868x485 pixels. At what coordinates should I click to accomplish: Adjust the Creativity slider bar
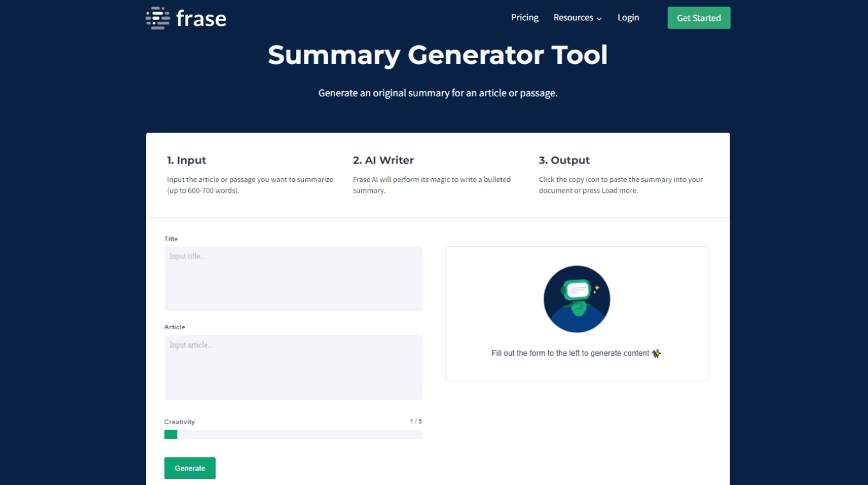coord(293,435)
